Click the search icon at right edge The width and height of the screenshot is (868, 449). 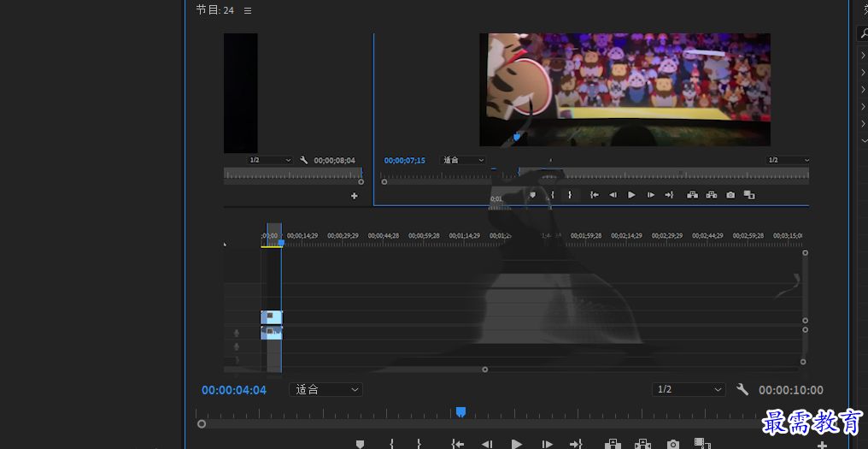click(x=864, y=34)
